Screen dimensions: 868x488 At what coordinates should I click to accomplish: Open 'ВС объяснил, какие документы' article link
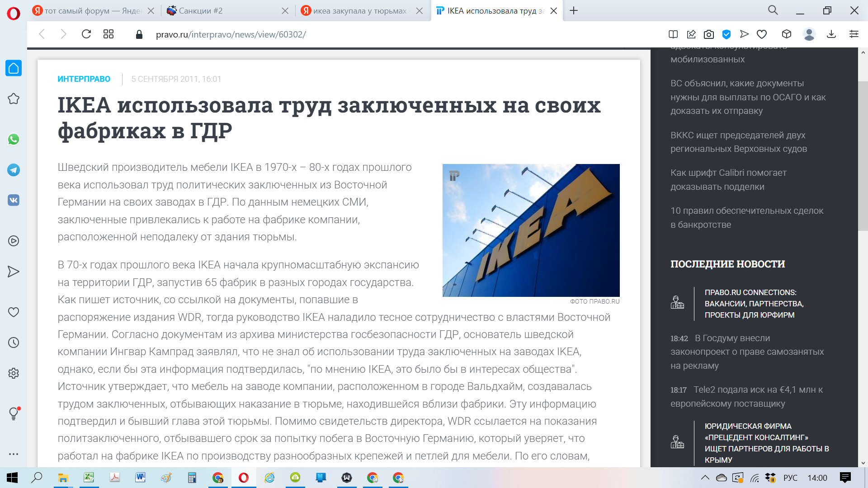(x=748, y=97)
